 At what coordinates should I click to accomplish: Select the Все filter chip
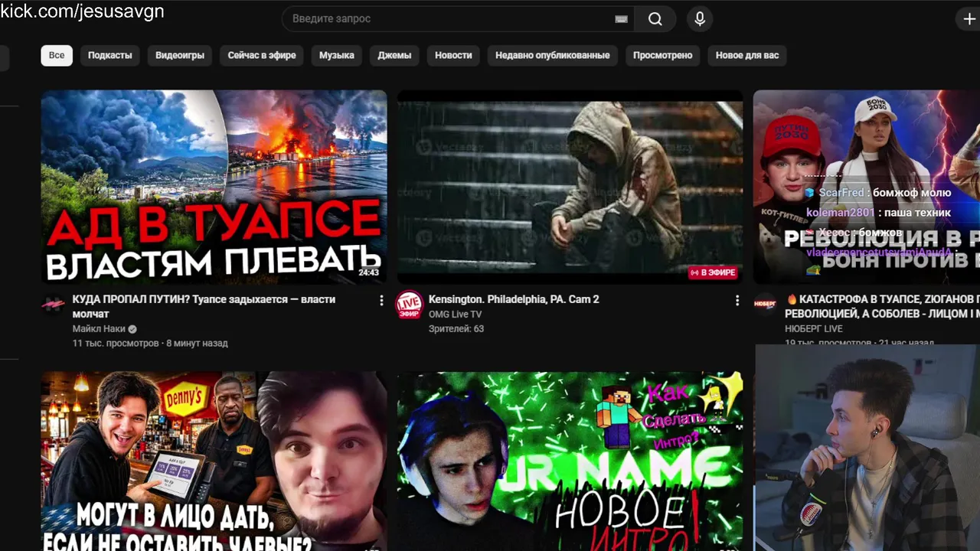pos(57,55)
